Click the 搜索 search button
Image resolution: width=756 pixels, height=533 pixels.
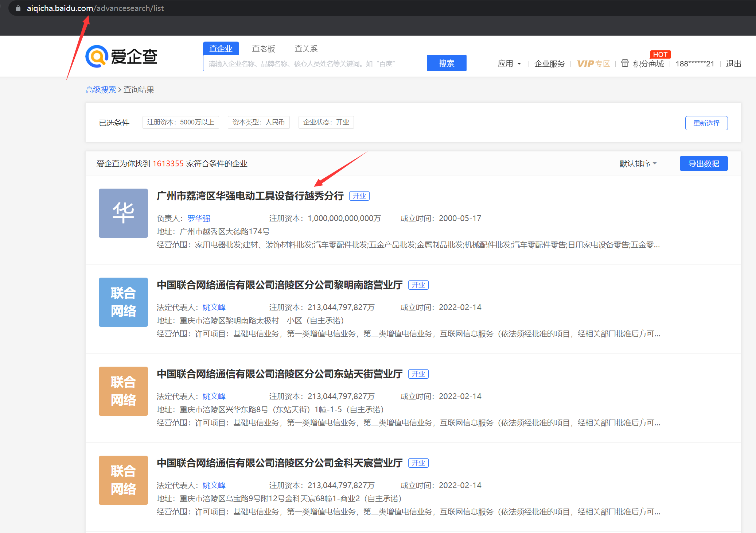click(x=447, y=63)
